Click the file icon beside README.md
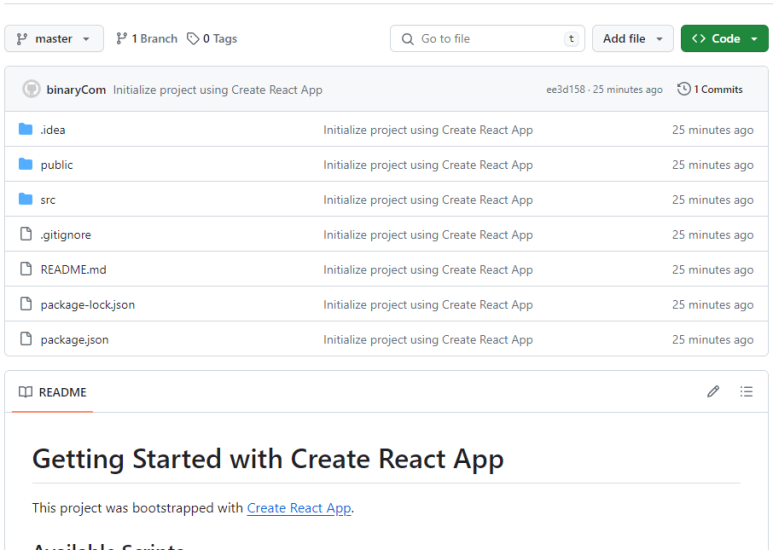The height and width of the screenshot is (550, 773). point(26,269)
